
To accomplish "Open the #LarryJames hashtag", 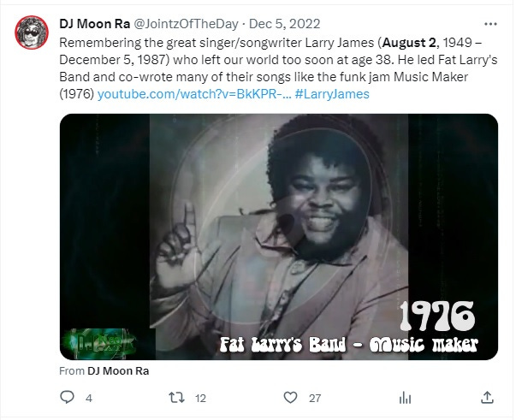I will click(332, 94).
